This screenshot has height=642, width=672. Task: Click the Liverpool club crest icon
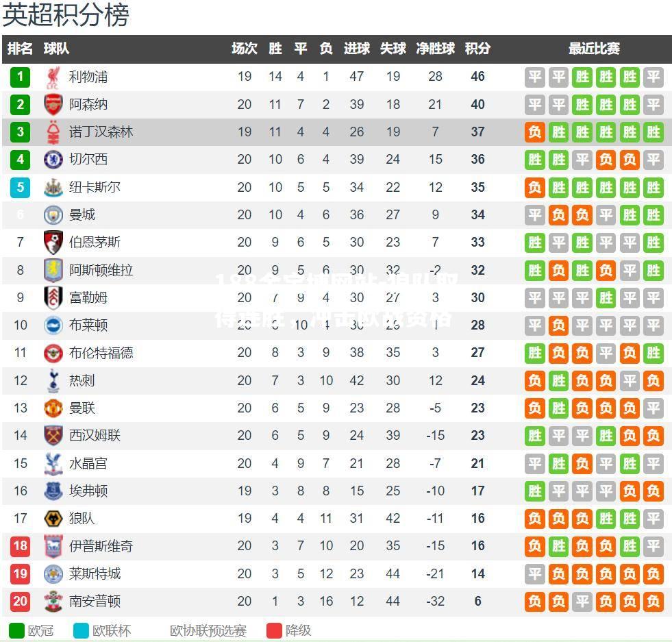click(53, 77)
